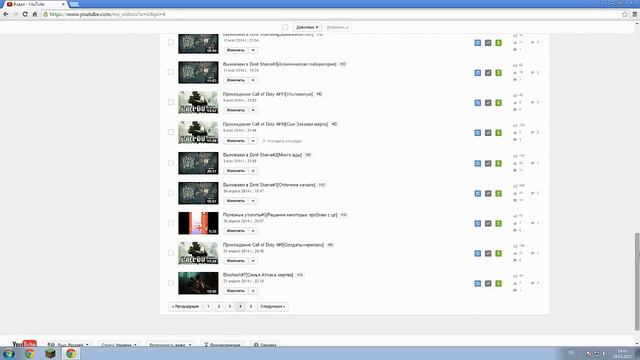Click the green dollar icon for Call of Duty #10
The image size is (640, 360).
click(x=498, y=133)
